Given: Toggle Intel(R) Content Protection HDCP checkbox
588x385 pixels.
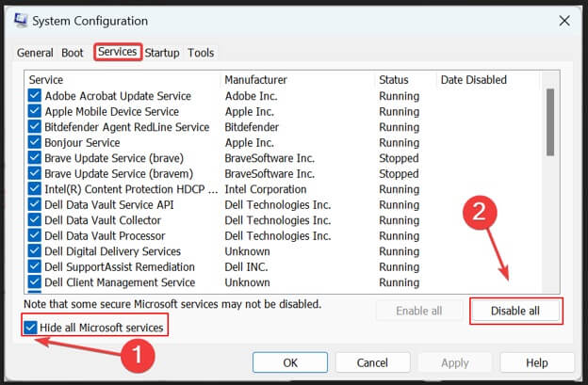Looking at the screenshot, I should click(35, 189).
